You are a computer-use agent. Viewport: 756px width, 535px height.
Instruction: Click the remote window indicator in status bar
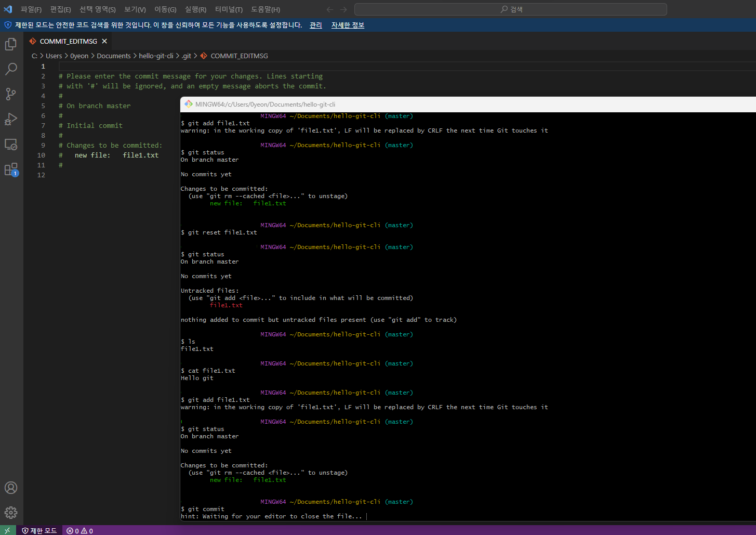click(x=8, y=530)
